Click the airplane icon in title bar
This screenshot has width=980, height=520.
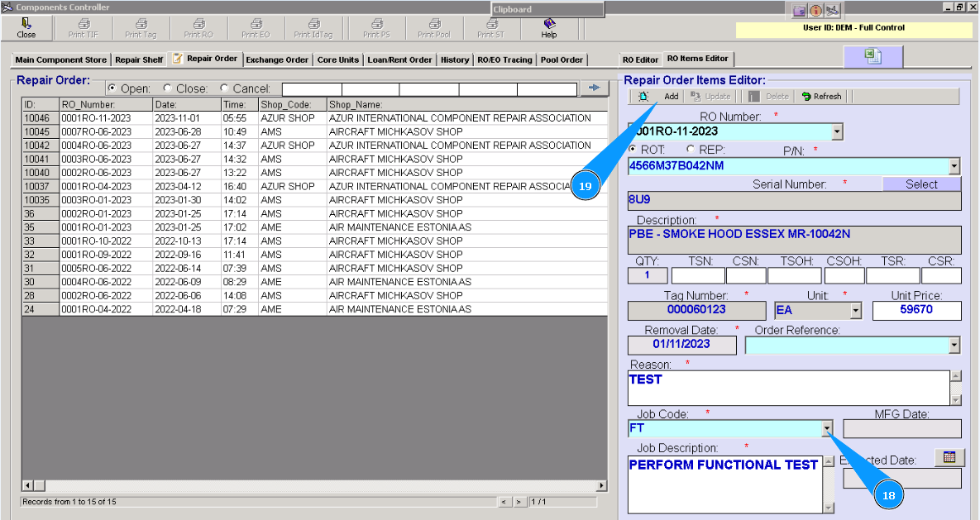click(833, 11)
